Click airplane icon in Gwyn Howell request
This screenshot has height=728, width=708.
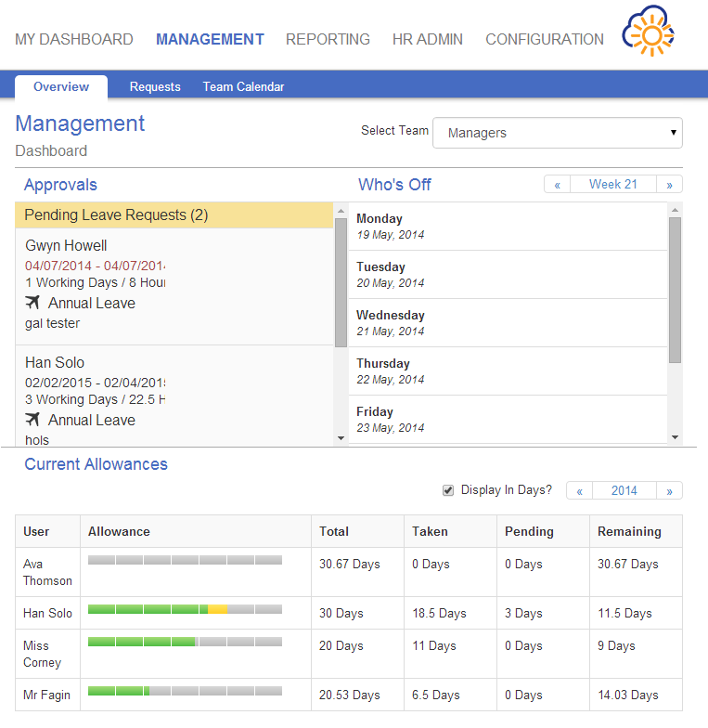coord(33,303)
